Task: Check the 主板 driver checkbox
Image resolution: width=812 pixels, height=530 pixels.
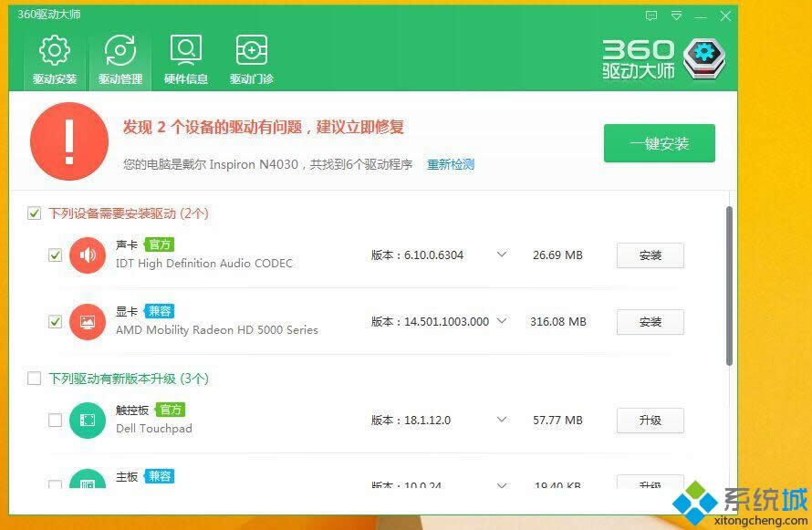Action: point(55,484)
